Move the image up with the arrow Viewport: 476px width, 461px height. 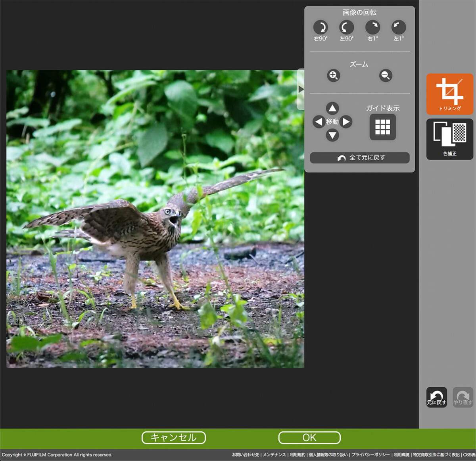coord(332,108)
